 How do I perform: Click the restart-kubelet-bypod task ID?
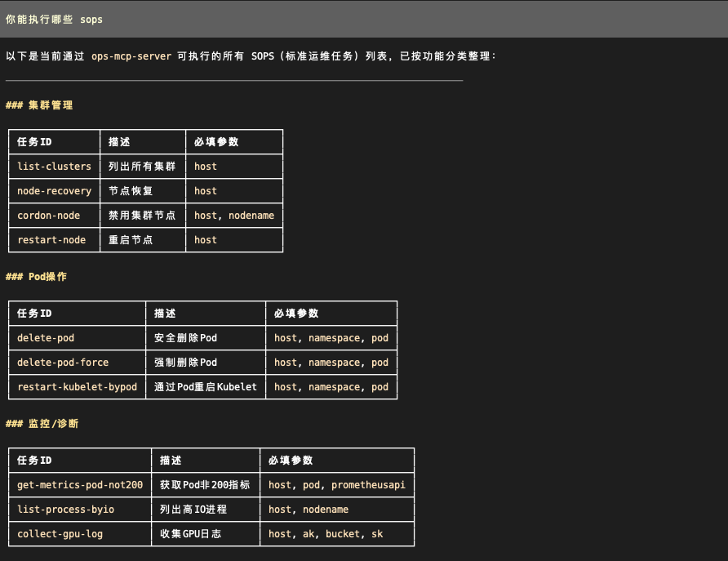click(77, 387)
